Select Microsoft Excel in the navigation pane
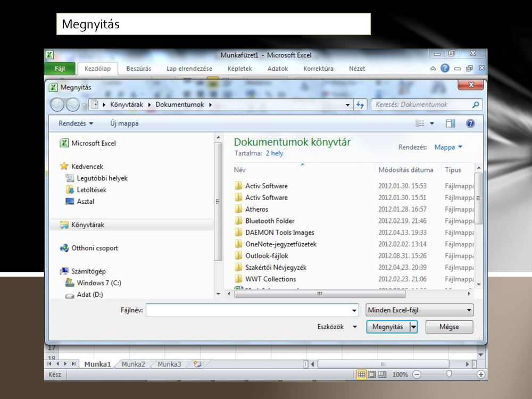The height and width of the screenshot is (399, 532). coord(88,143)
